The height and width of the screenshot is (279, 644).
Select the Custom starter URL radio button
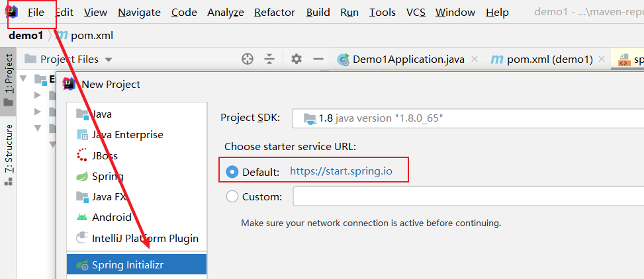(232, 196)
